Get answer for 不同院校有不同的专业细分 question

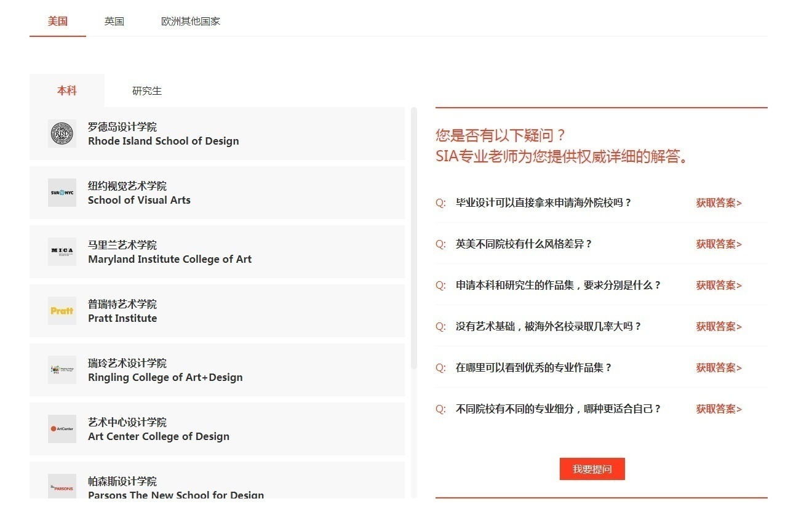pos(719,409)
